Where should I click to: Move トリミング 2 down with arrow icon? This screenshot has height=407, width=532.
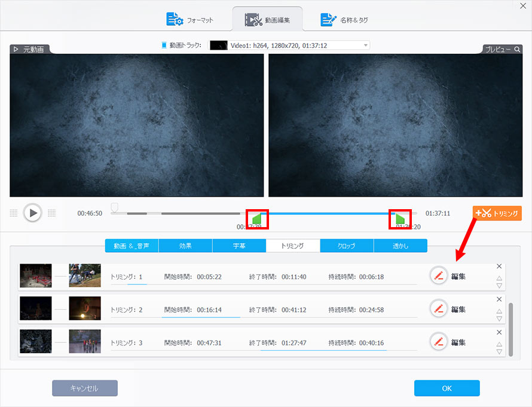coord(499,319)
